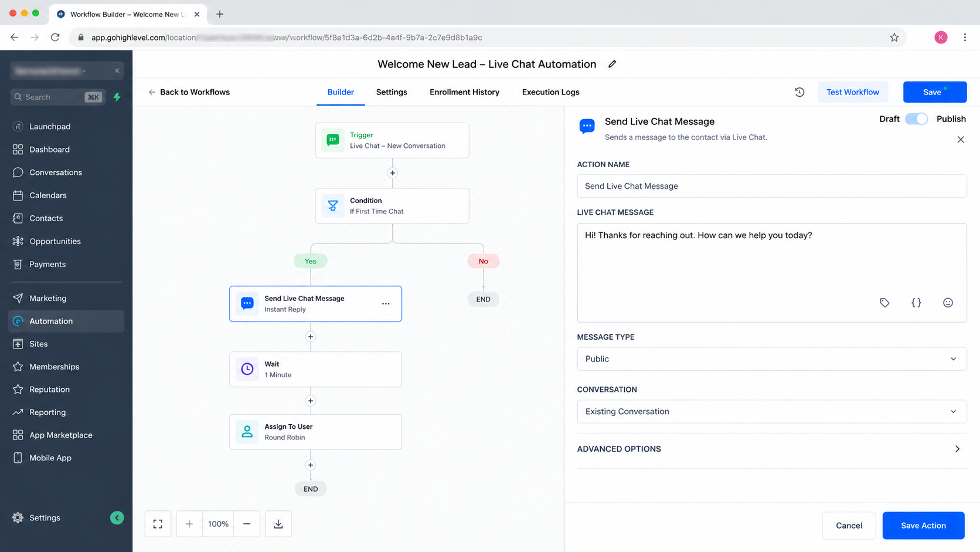Toggle the Draft/Publish switch
980x552 pixels.
click(x=917, y=119)
